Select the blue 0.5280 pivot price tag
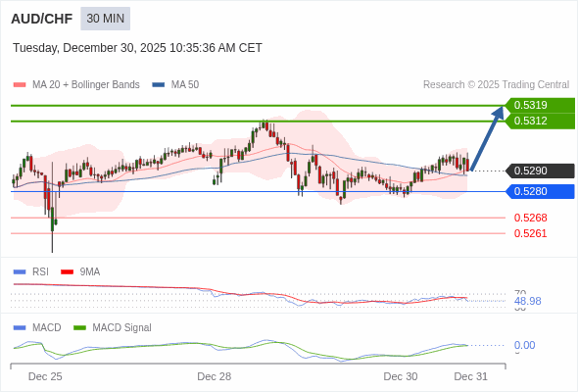The image size is (578, 392). pyautogui.click(x=540, y=192)
